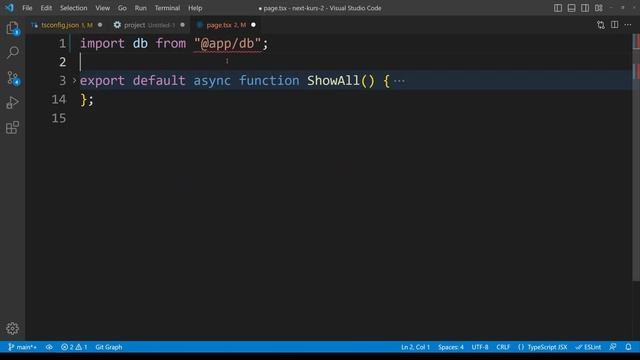
Task: Toggle bottom panel layout icon
Action: 571,8
